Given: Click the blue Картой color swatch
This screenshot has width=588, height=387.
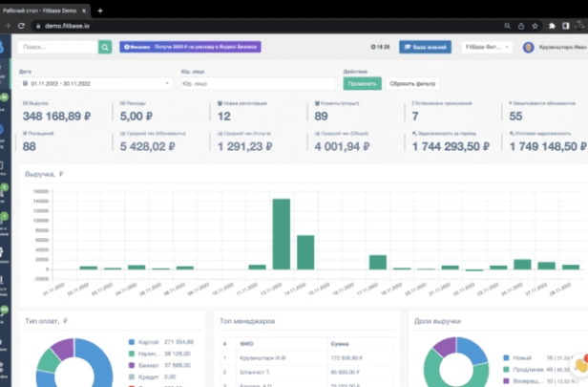Looking at the screenshot, I should [x=131, y=341].
